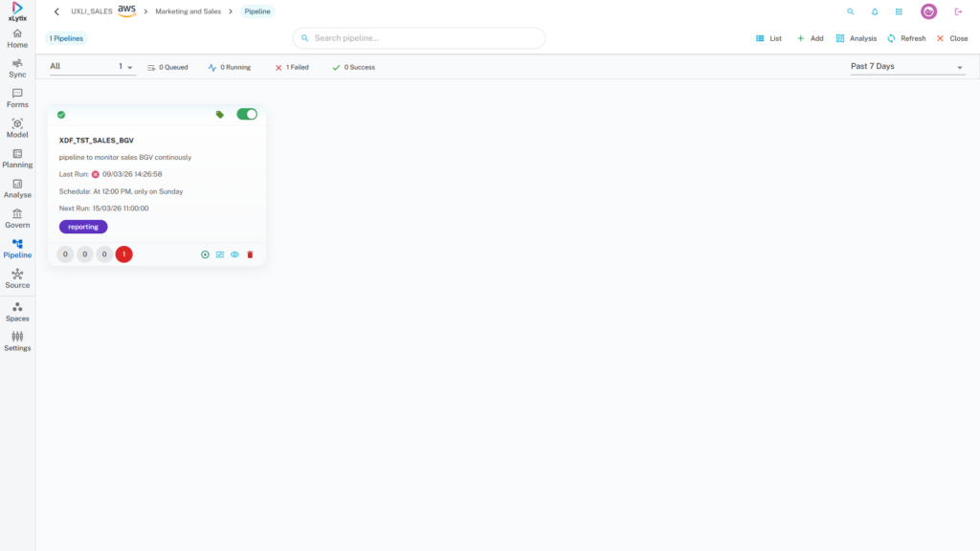Open the All status filter dropdown
Image resolution: width=980 pixels, height=551 pixels.
click(92, 67)
